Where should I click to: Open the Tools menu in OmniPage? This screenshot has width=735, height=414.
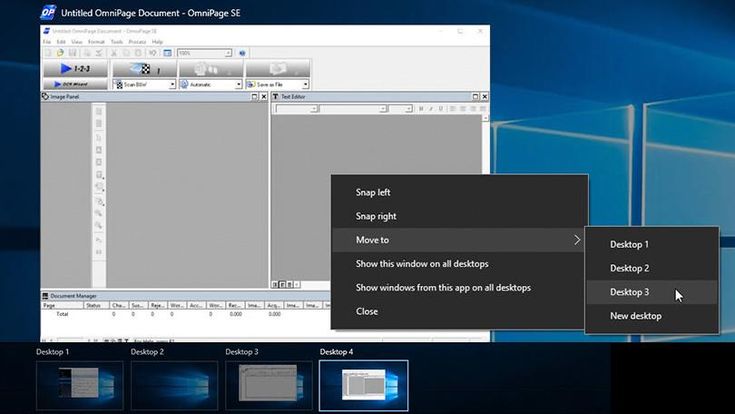pos(117,42)
